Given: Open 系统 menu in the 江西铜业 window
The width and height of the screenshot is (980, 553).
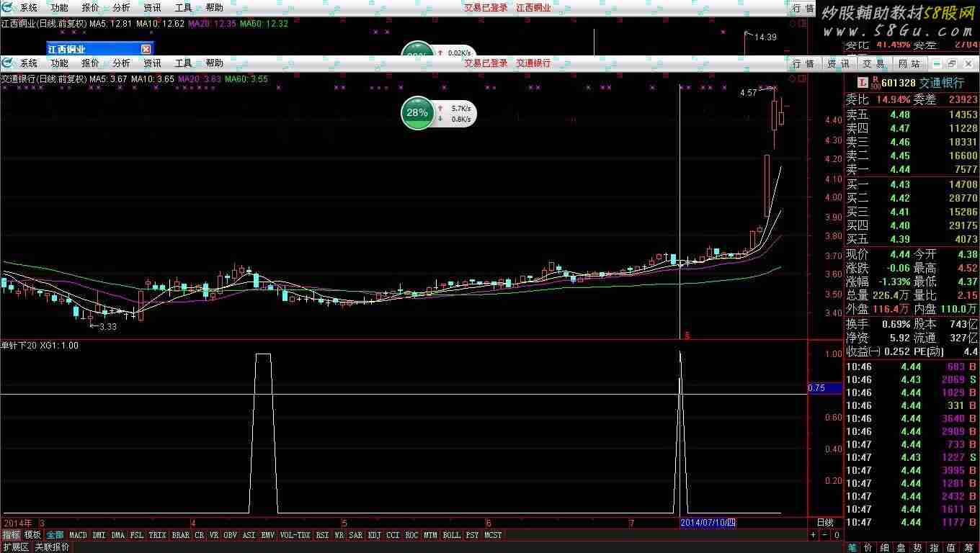Looking at the screenshot, I should pyautogui.click(x=29, y=8).
